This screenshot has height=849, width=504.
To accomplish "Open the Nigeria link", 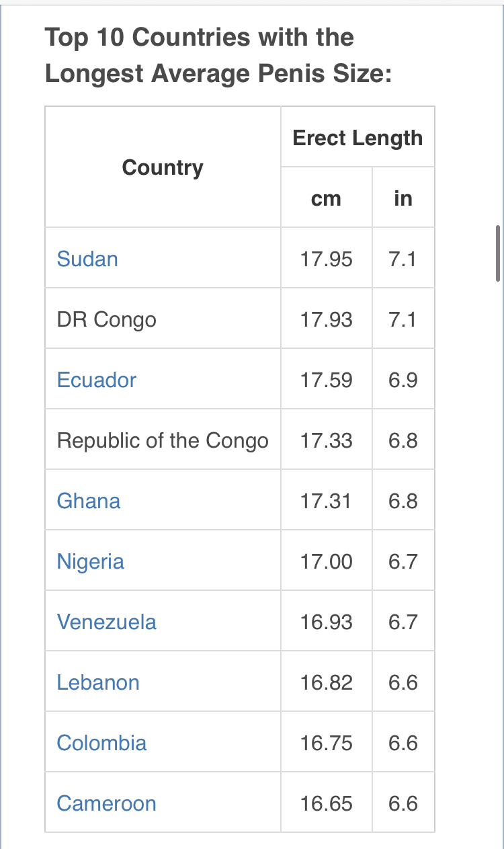I will (x=91, y=561).
